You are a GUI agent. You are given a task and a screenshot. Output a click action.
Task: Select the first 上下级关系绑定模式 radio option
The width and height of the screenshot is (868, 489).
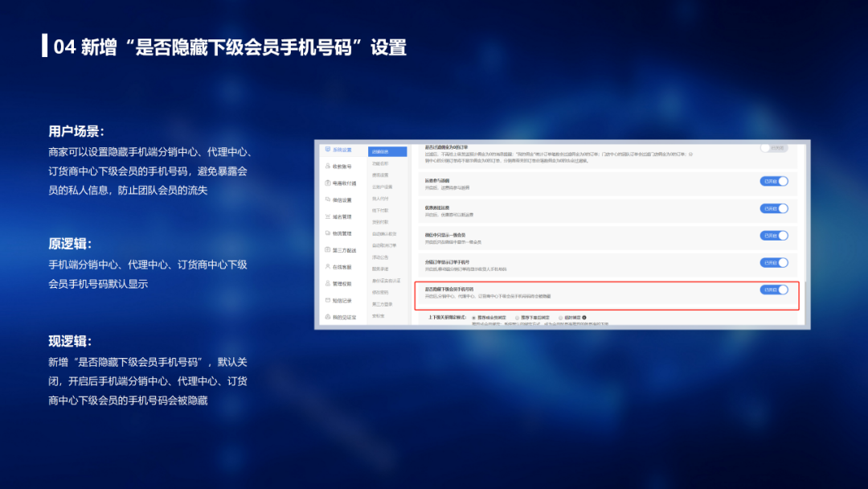pyautogui.click(x=473, y=318)
